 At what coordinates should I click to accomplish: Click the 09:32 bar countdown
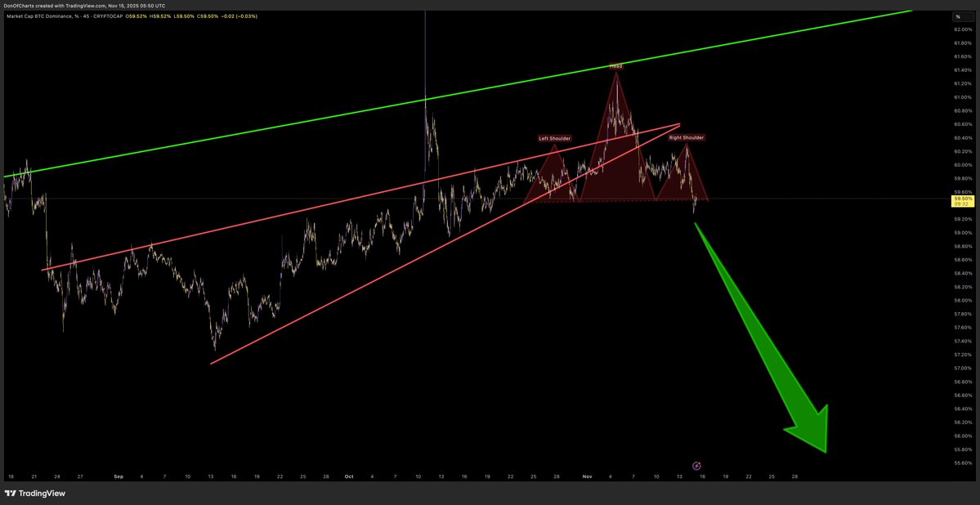click(x=960, y=203)
